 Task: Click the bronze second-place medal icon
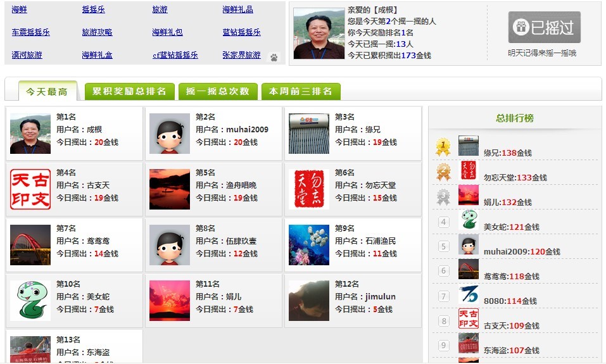click(x=443, y=172)
